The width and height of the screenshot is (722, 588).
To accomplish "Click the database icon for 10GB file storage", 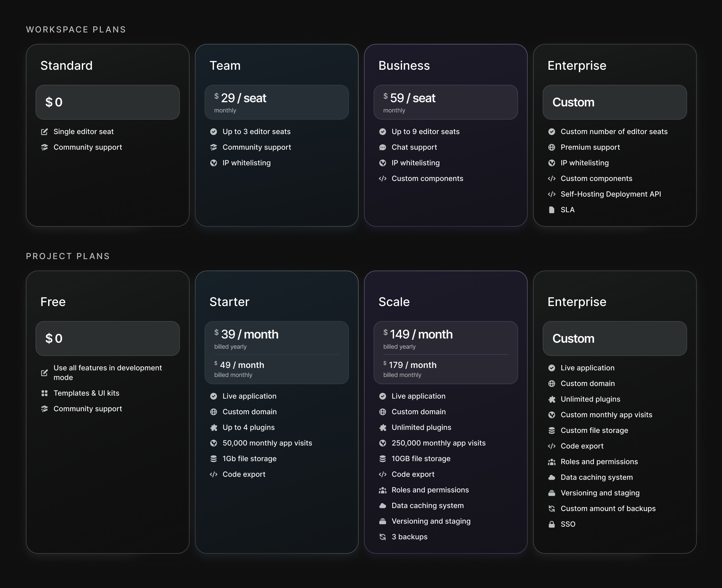I will 382,459.
